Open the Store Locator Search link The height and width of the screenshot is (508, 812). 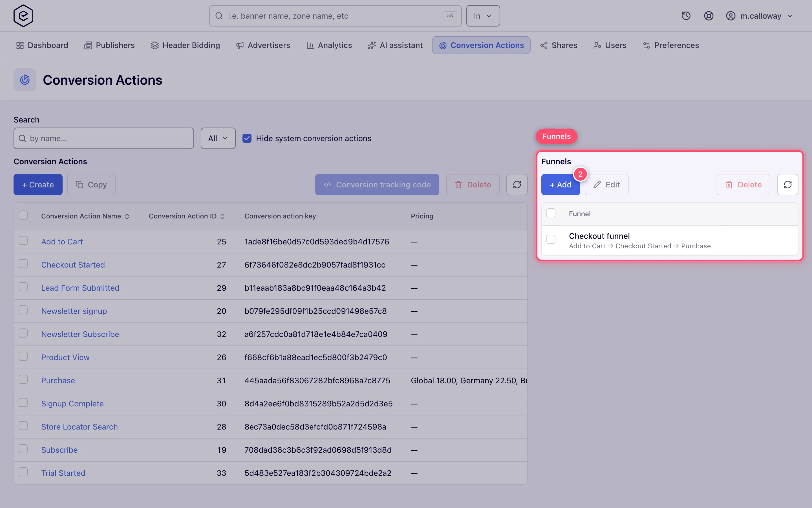[x=80, y=427]
